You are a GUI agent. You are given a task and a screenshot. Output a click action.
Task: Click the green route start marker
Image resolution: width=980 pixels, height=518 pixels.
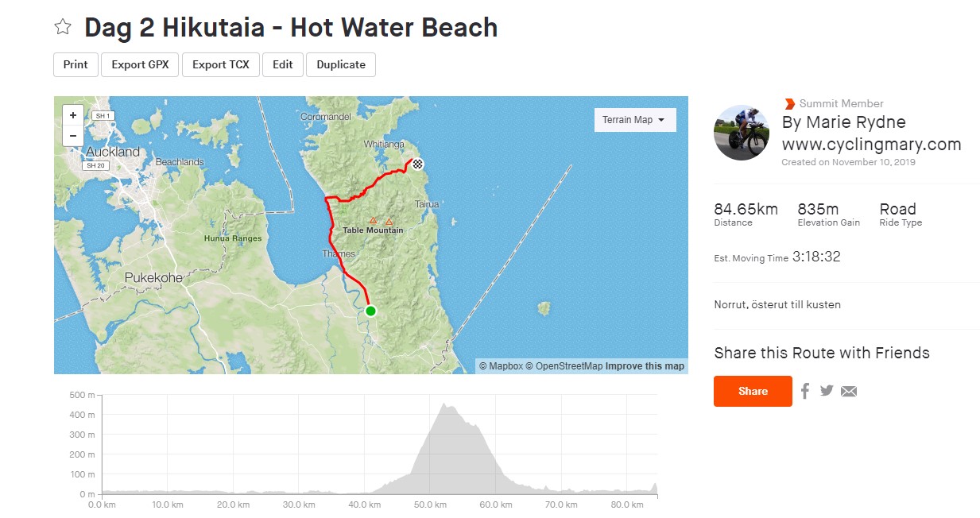pyautogui.click(x=370, y=311)
